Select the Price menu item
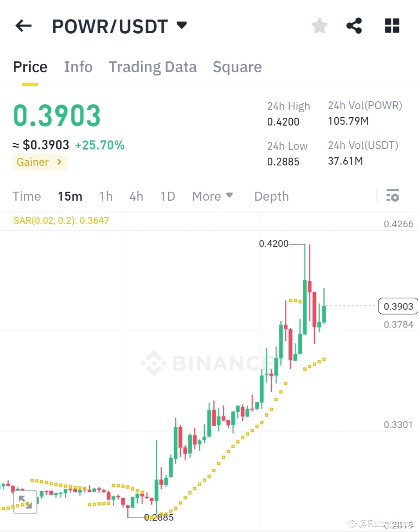The image size is (418, 532). click(x=30, y=66)
